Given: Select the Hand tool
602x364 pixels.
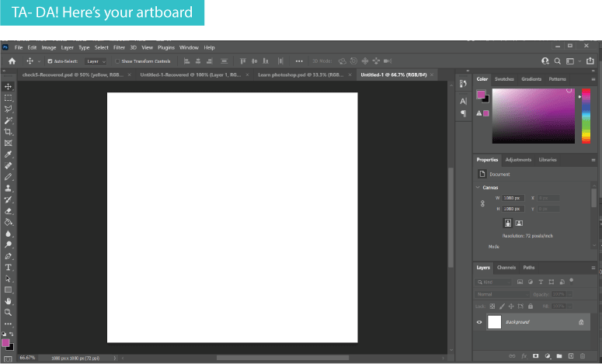Looking at the screenshot, I should 9,300.
